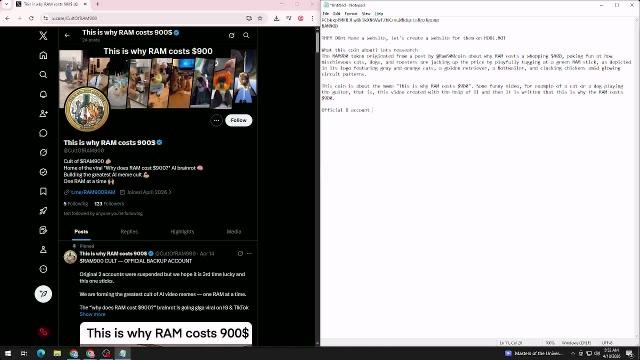Open three-dot menu on the pinned post
The height and width of the screenshot is (360, 640).
249,253
